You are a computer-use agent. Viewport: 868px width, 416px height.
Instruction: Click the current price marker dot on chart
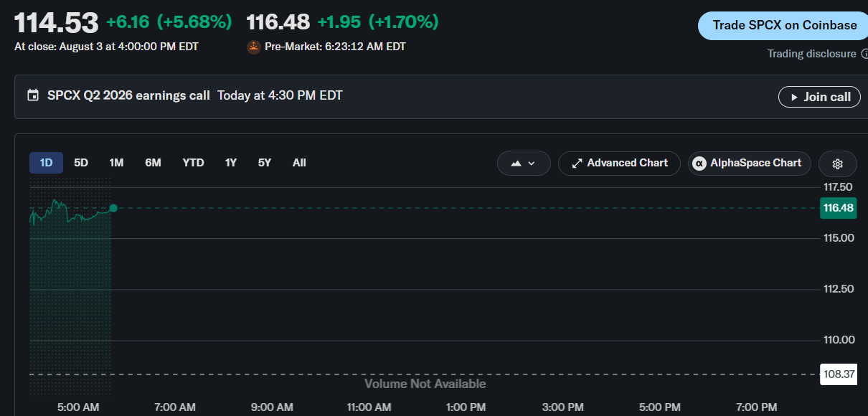pos(113,208)
